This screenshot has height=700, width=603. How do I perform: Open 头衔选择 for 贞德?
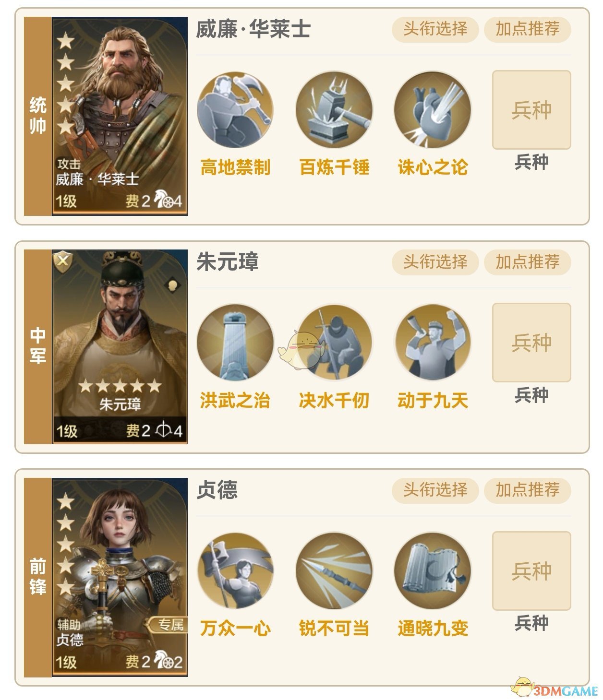coord(435,490)
